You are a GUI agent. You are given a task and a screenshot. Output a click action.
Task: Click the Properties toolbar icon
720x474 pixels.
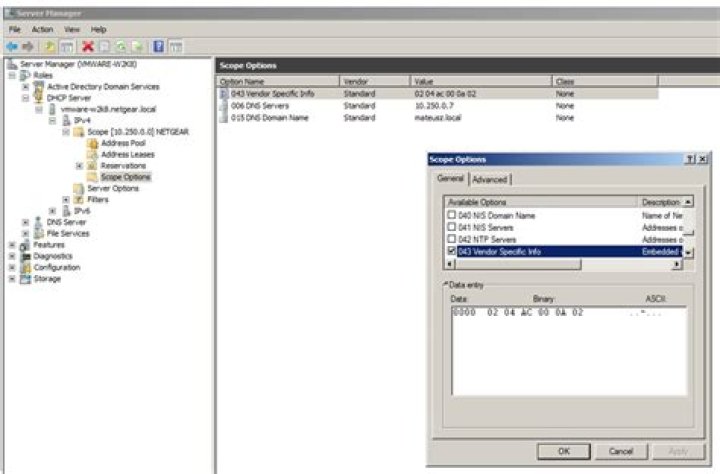[105, 46]
